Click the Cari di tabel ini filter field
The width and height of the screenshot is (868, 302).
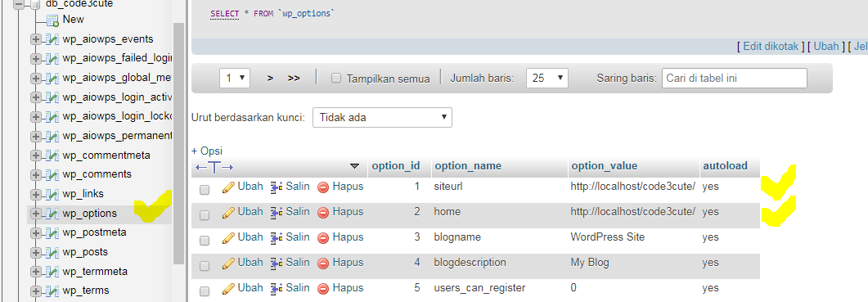[x=734, y=78]
